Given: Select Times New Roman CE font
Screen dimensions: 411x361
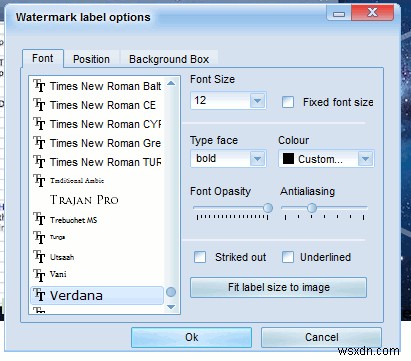Looking at the screenshot, I should pyautogui.click(x=97, y=105).
